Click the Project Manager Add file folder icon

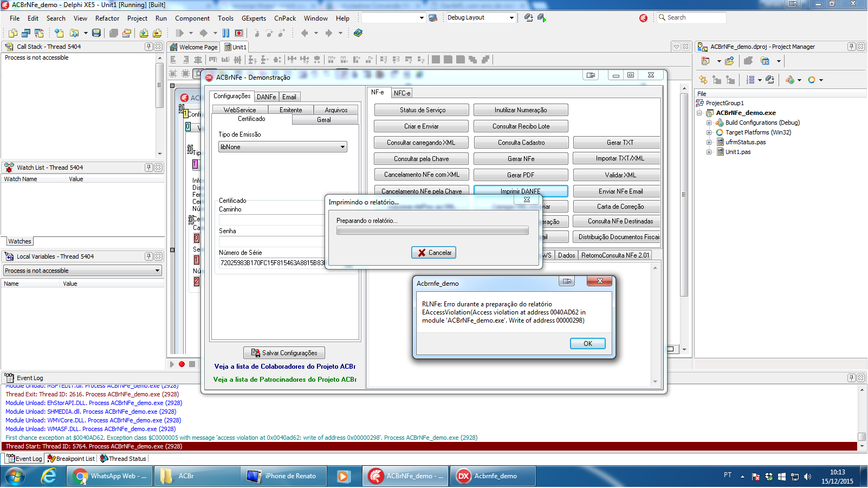click(x=730, y=61)
